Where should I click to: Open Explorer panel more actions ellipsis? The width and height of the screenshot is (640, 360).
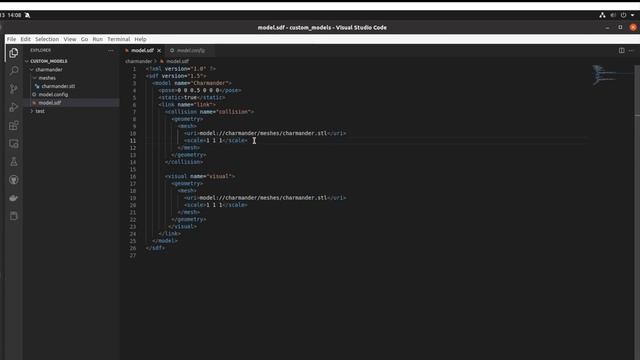[111, 50]
